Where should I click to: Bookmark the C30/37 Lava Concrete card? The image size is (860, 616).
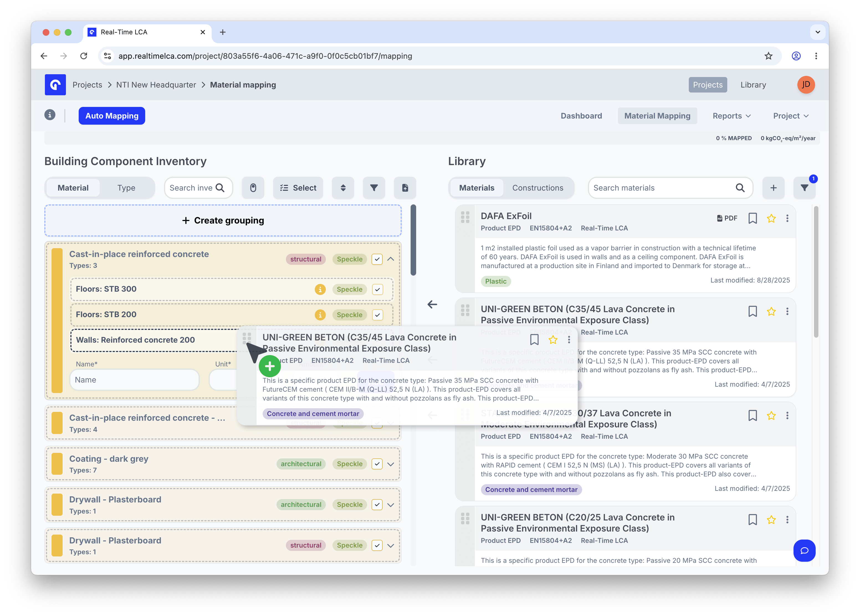753,416
